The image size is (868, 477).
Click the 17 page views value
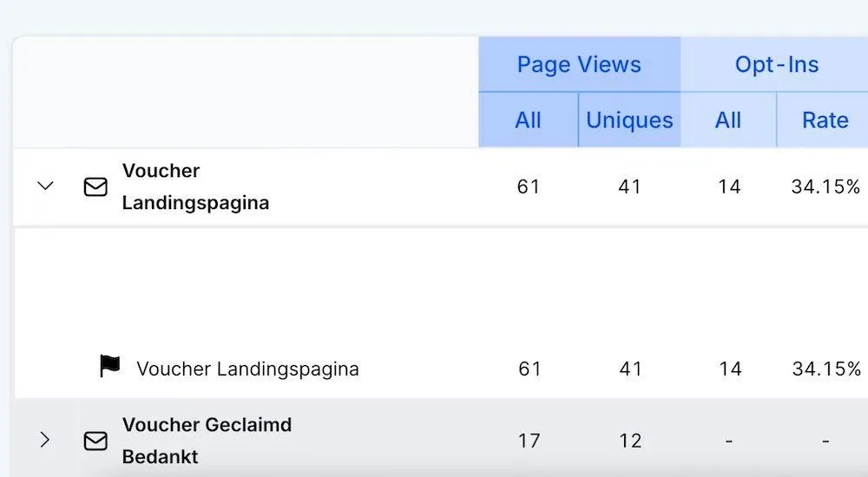pyautogui.click(x=529, y=441)
